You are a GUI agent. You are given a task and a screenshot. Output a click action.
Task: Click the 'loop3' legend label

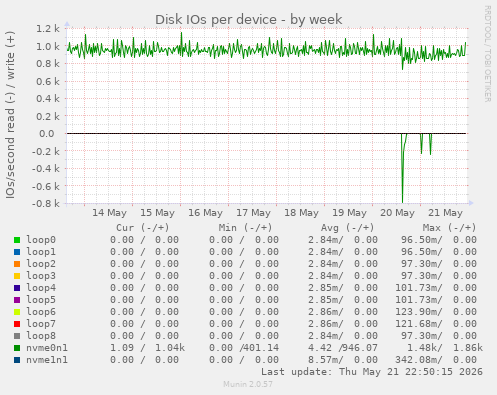41,276
